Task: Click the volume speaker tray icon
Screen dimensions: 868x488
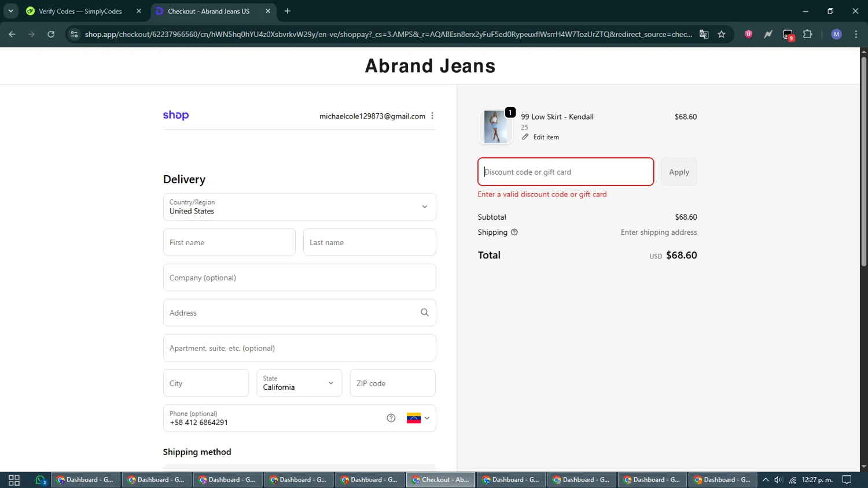Action: coord(778,480)
